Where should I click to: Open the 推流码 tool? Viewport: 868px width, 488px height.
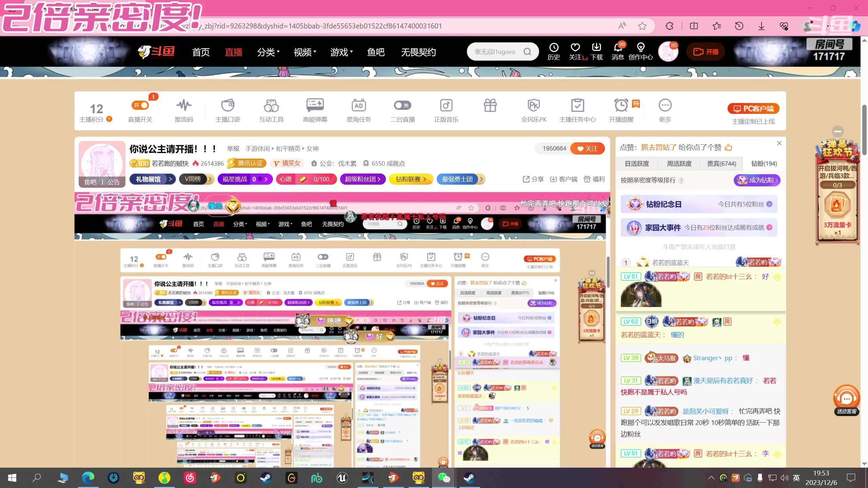coord(183,110)
